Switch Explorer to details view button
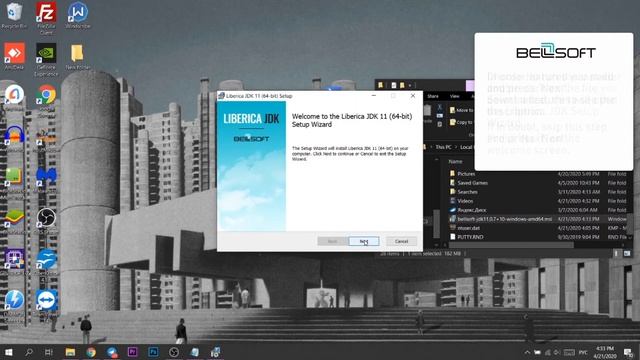The height and width of the screenshot is (360, 640). [x=616, y=253]
